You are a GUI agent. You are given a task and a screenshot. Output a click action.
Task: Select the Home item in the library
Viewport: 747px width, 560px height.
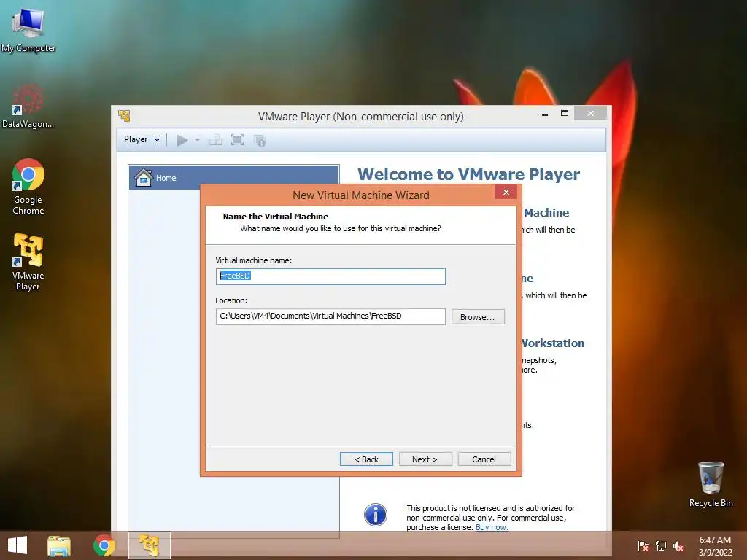tap(233, 178)
